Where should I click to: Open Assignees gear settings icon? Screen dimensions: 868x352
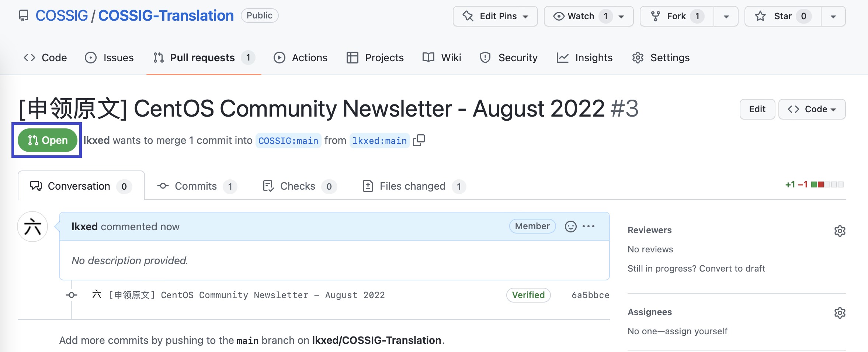point(840,313)
